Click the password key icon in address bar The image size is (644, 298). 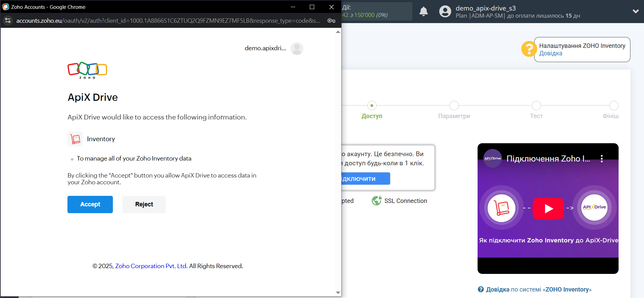point(331,21)
